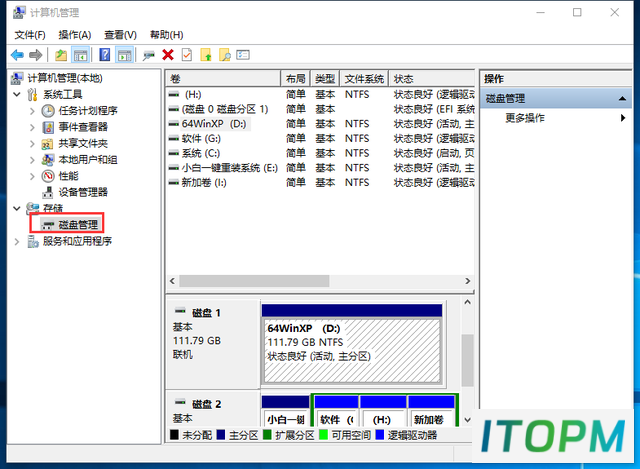Click the folder with magnifier search icon

(224, 55)
